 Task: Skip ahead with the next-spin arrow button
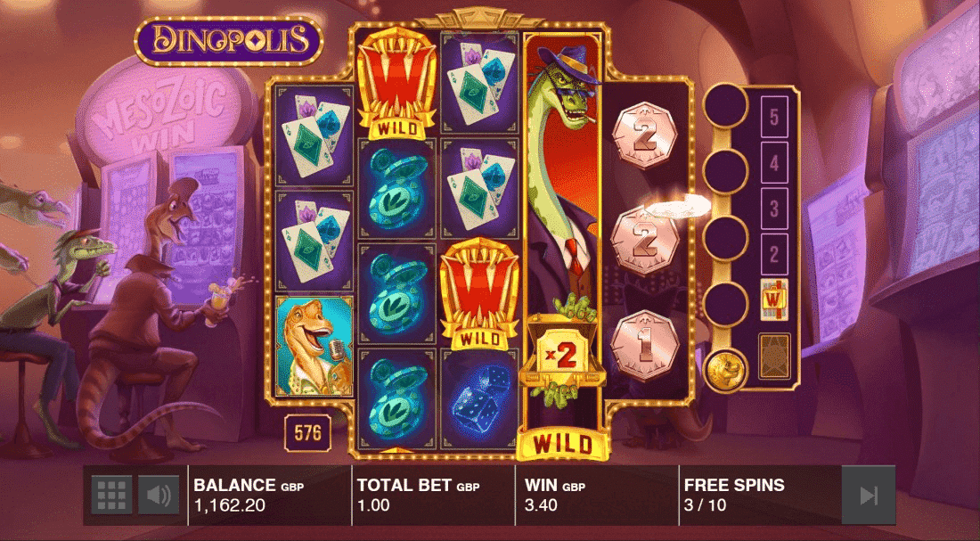click(868, 496)
